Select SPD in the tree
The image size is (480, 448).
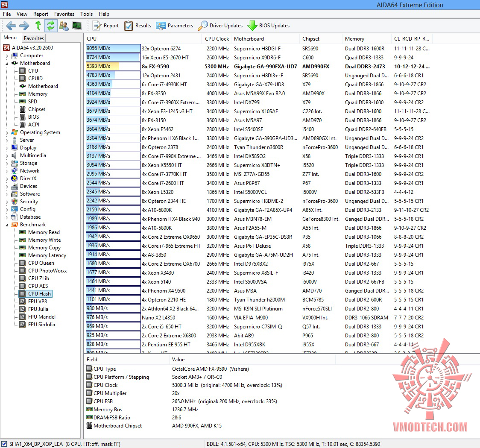click(32, 101)
